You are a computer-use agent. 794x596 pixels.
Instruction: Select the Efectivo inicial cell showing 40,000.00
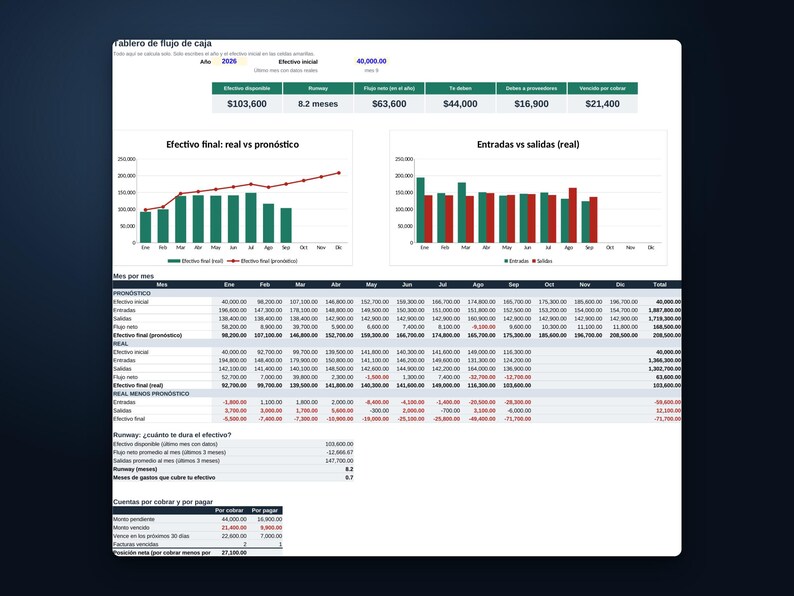tap(371, 61)
